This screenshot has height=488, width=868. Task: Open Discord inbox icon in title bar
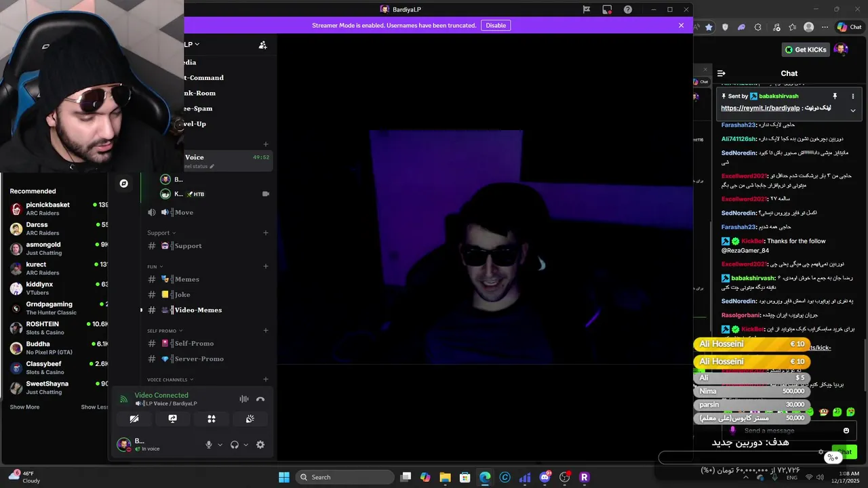click(x=607, y=9)
